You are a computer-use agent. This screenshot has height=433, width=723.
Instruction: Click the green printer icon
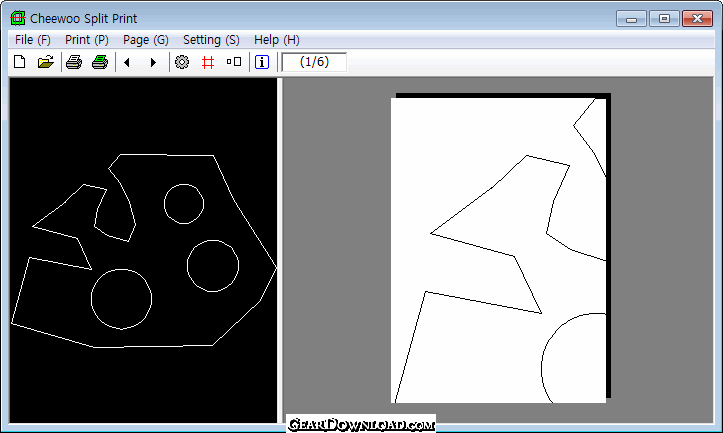click(99, 62)
